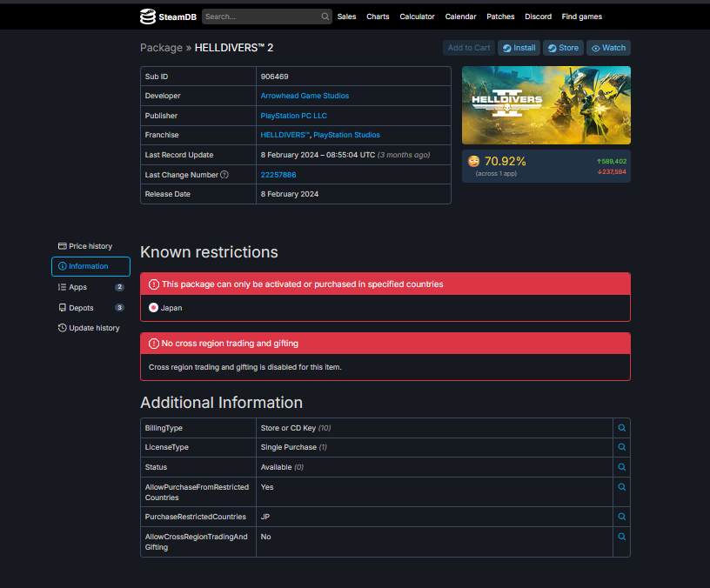Viewport: 710px width, 588px height.
Task: Click the positive reviews count 589,402
Action: pos(612,161)
